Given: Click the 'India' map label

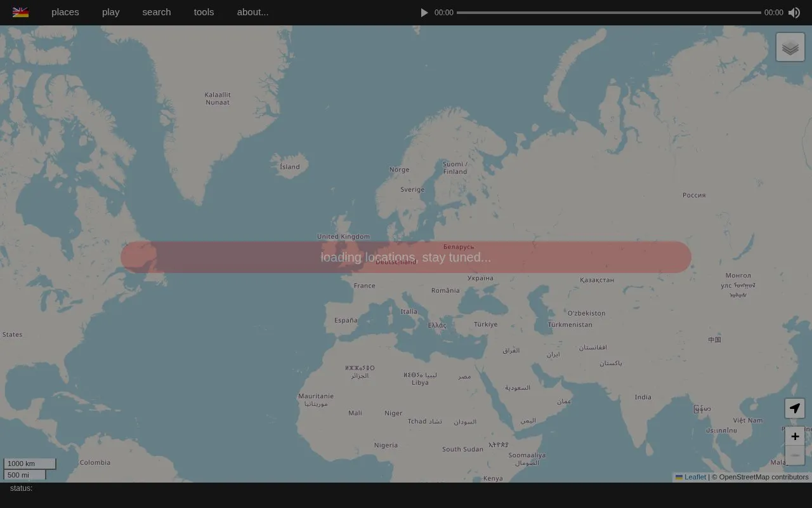Looking at the screenshot, I should pos(643,397).
